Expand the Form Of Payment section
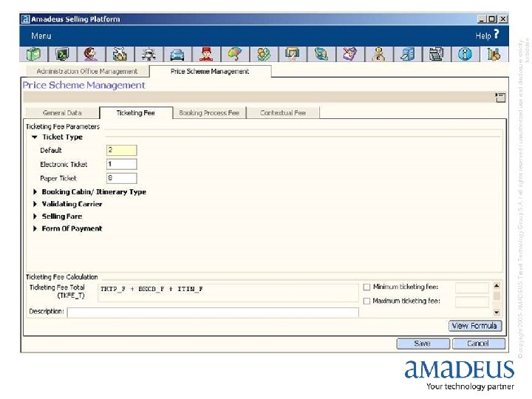The width and height of the screenshot is (532, 399). point(35,228)
